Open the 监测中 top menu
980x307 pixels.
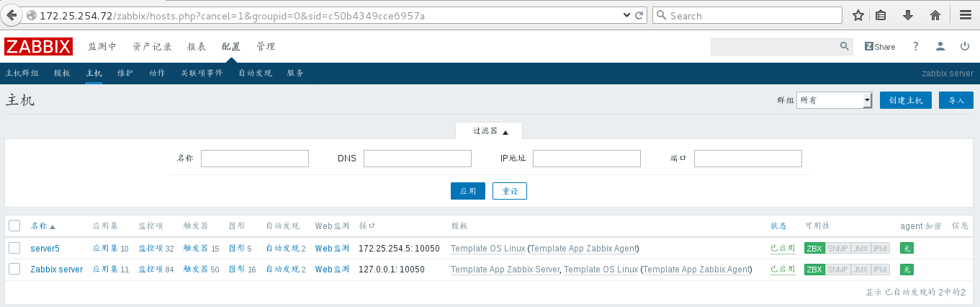[x=102, y=47]
